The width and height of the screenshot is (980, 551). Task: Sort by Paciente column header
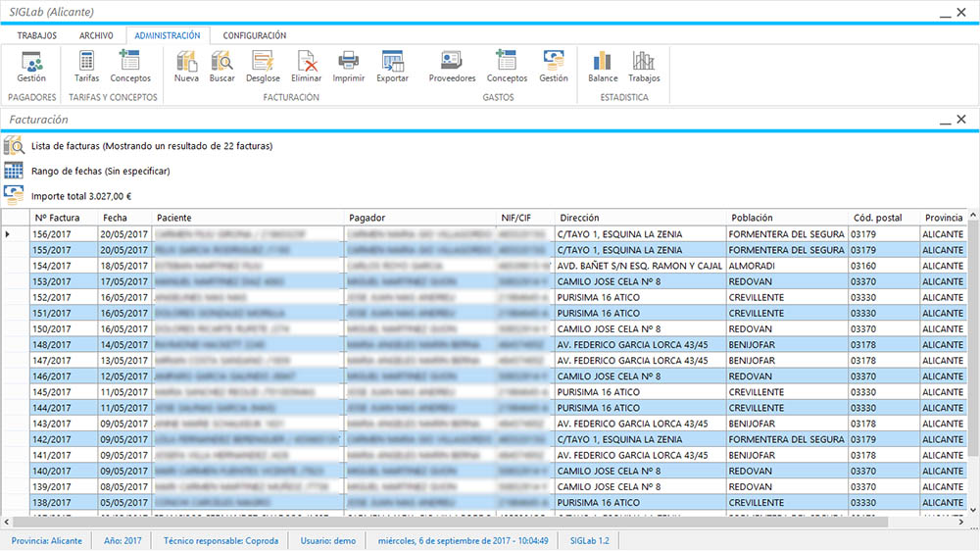(248, 218)
